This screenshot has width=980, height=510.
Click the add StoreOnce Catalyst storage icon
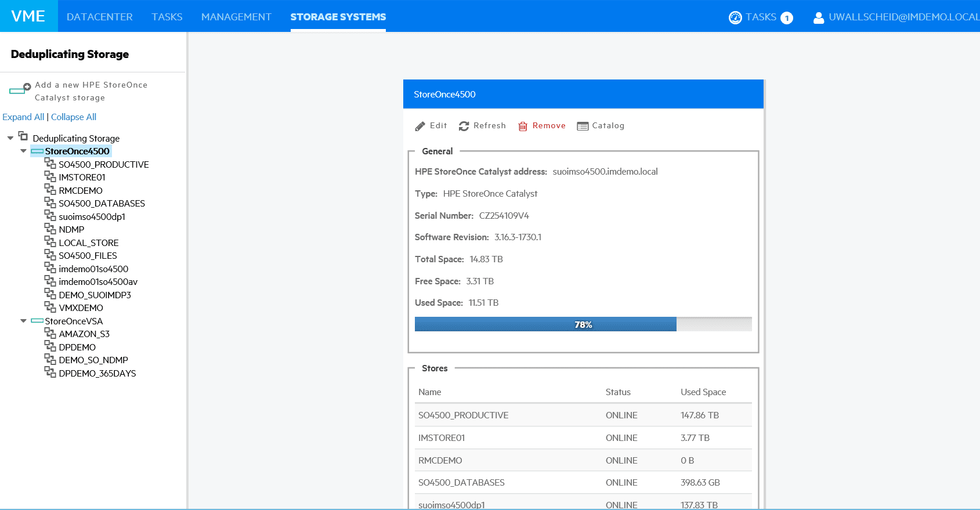(x=20, y=89)
